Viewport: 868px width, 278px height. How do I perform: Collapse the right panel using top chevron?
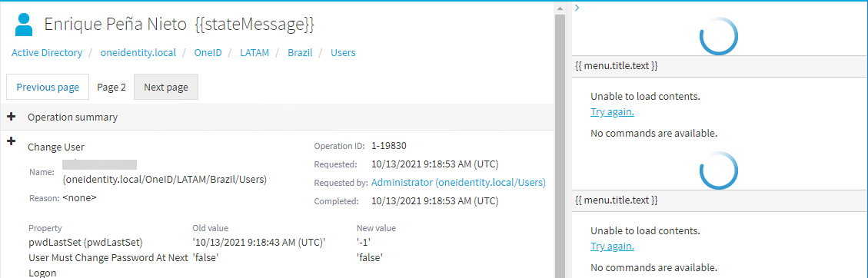[x=577, y=8]
